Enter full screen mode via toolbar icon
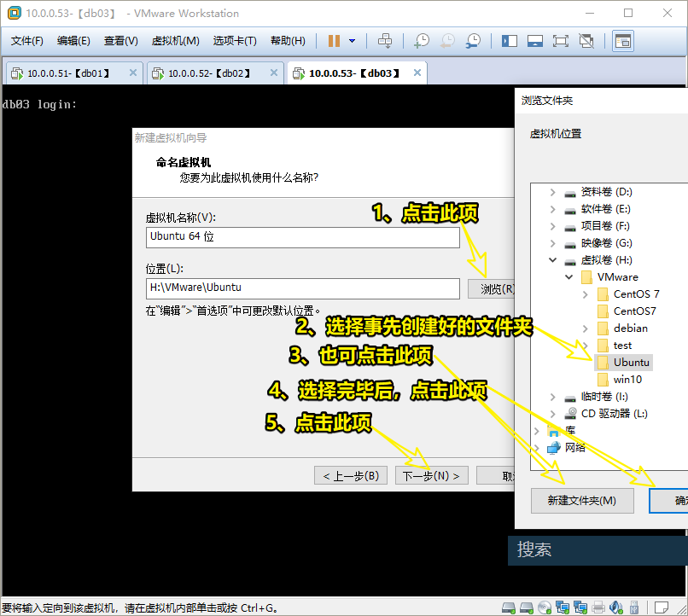This screenshot has height=616, width=688. coord(559,40)
